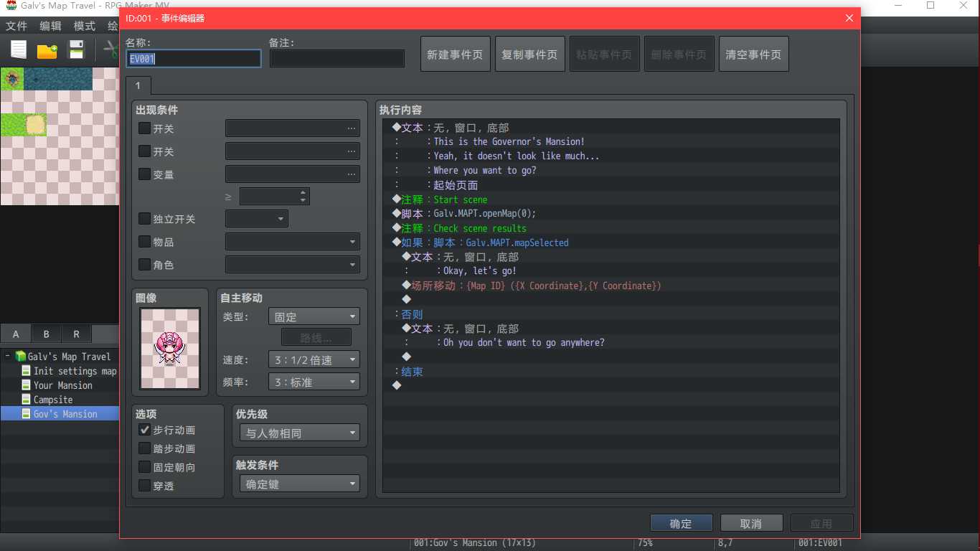Image resolution: width=980 pixels, height=551 pixels.
Task: Check the 固定朝向 option
Action: (144, 467)
